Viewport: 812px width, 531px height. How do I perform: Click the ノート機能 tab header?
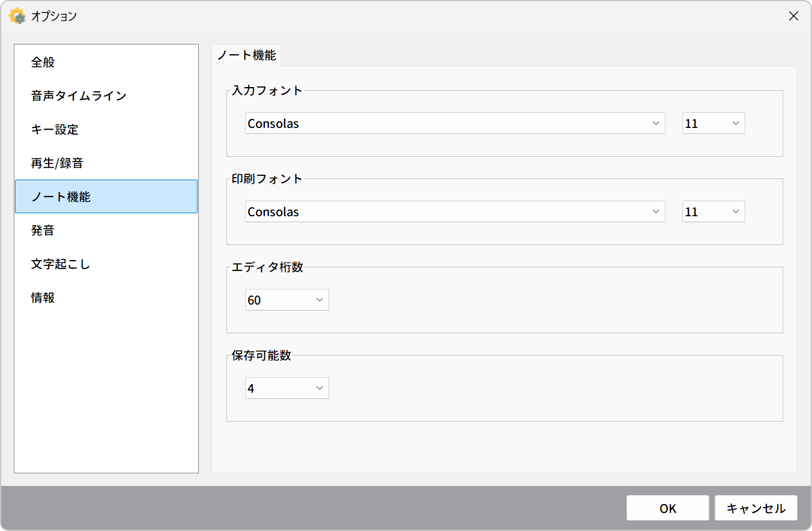point(246,55)
